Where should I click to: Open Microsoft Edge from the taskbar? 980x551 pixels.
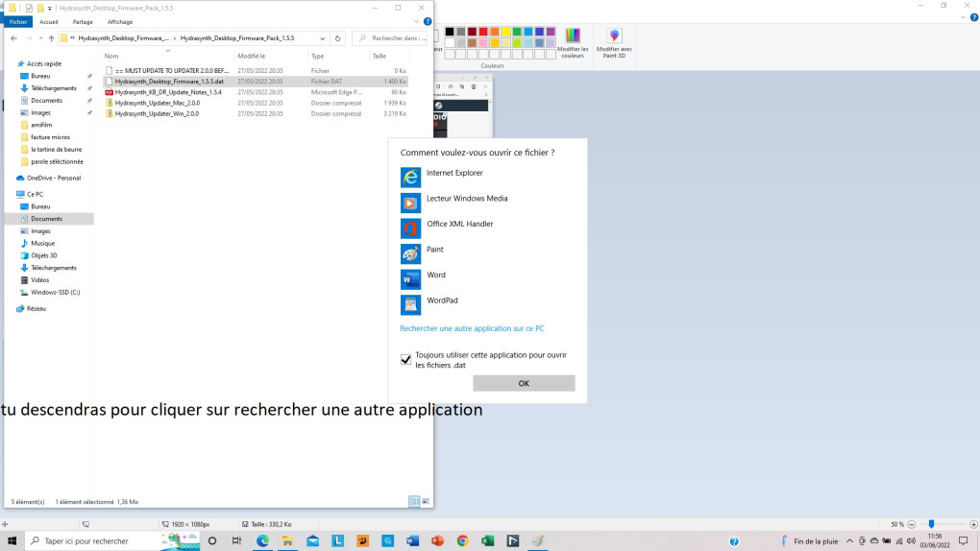point(262,541)
